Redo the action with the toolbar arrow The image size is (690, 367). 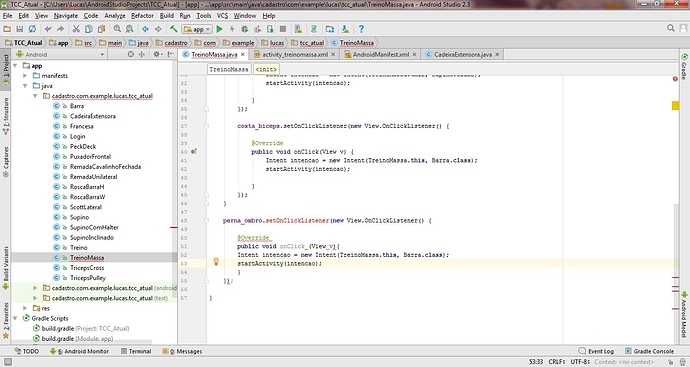click(x=60, y=29)
